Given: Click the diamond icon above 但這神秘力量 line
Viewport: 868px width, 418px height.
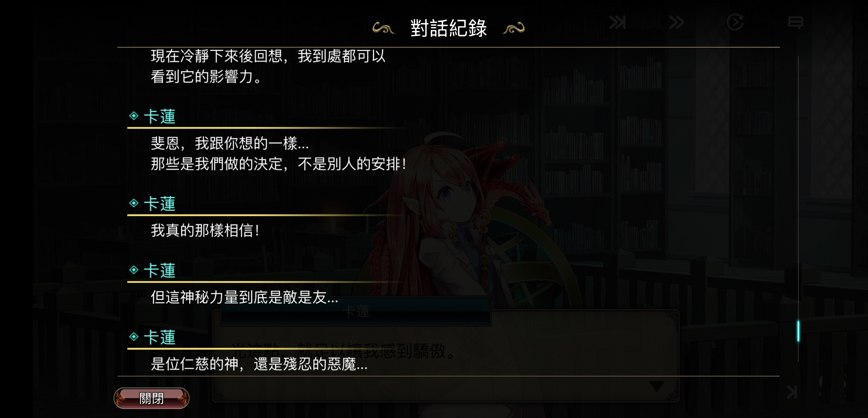Looking at the screenshot, I should coord(134,270).
